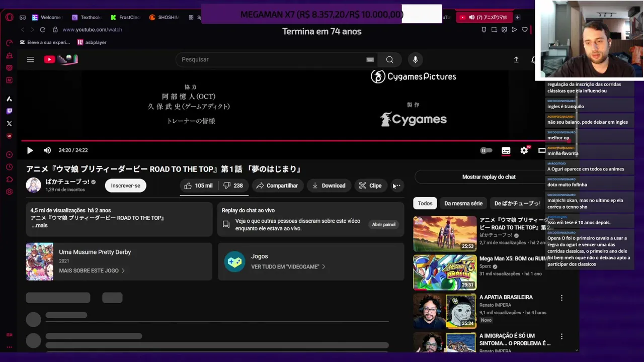Select the active アニメ『ウマ娘 tab
This screenshot has width=644, height=362.
pos(484,17)
